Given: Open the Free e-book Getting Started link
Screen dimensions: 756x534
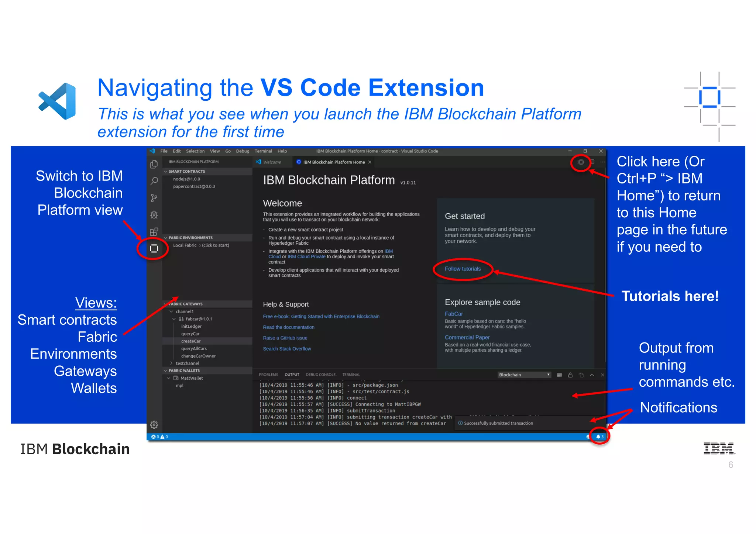Looking at the screenshot, I should pyautogui.click(x=321, y=316).
